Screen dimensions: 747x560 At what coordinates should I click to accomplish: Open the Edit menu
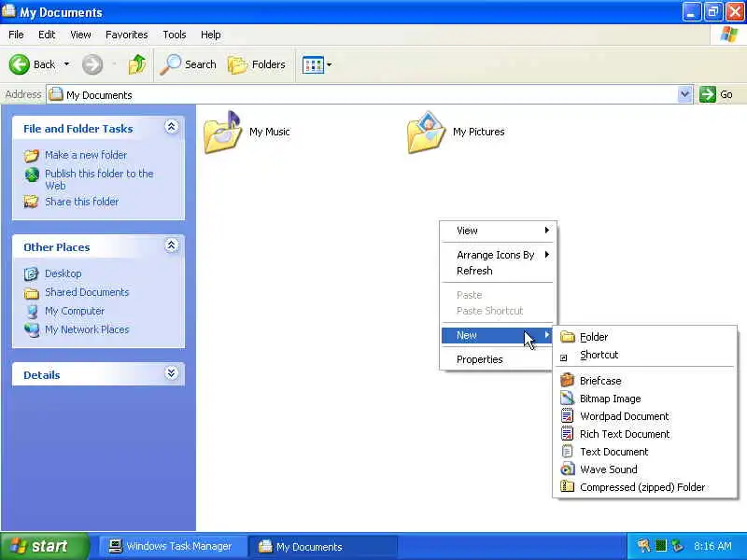tap(47, 35)
